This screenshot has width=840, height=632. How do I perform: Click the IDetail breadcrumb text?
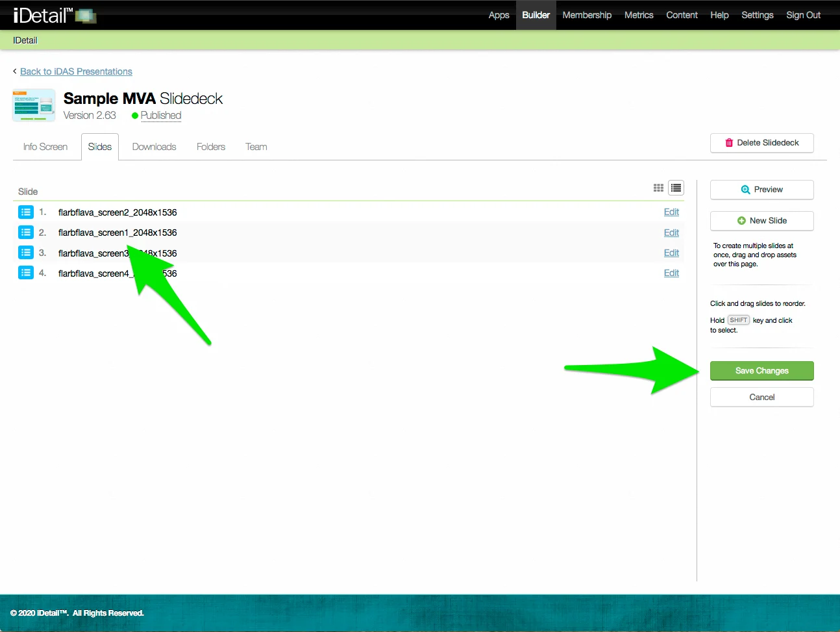pyautogui.click(x=25, y=40)
